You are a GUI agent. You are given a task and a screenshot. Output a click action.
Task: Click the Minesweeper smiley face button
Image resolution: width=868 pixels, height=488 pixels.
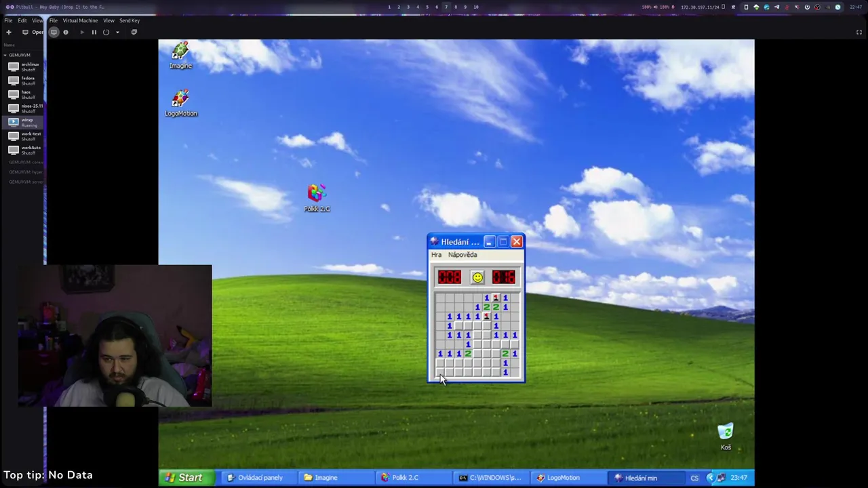click(477, 277)
